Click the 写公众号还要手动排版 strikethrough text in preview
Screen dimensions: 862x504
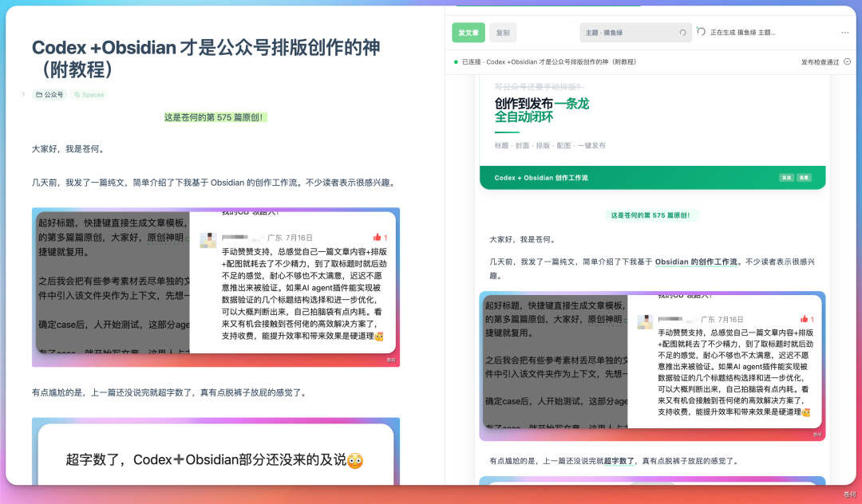pos(539,87)
